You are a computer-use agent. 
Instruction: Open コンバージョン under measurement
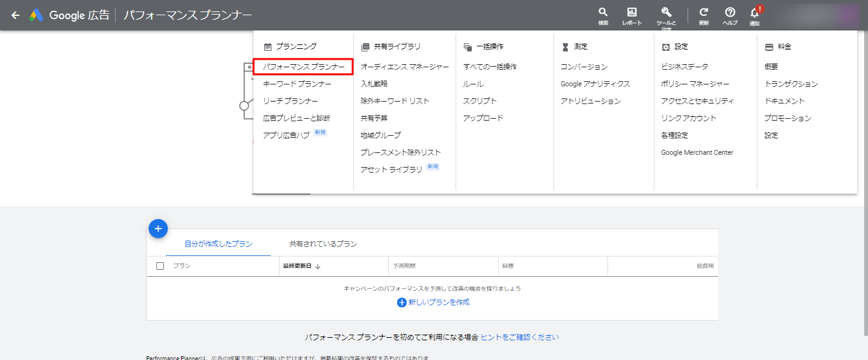click(x=584, y=67)
